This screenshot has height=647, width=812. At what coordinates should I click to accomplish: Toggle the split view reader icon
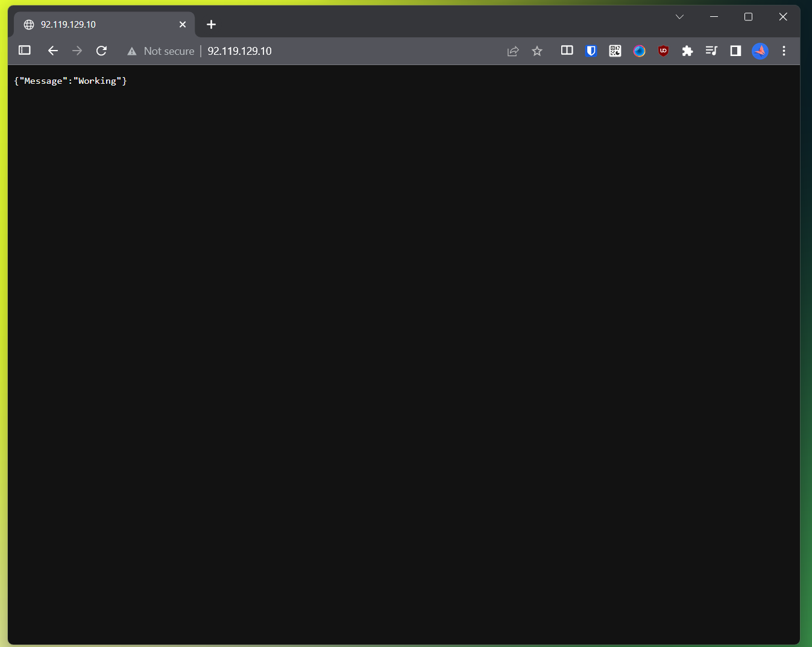[x=567, y=51]
